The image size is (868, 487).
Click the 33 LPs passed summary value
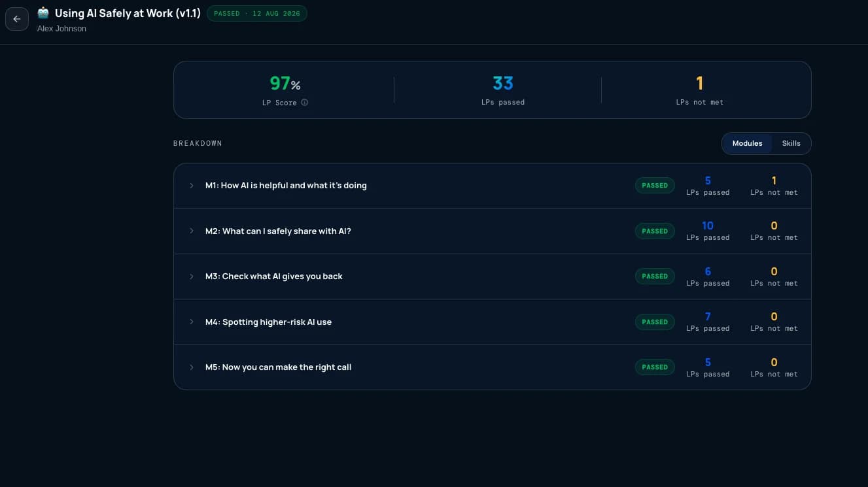pos(503,84)
